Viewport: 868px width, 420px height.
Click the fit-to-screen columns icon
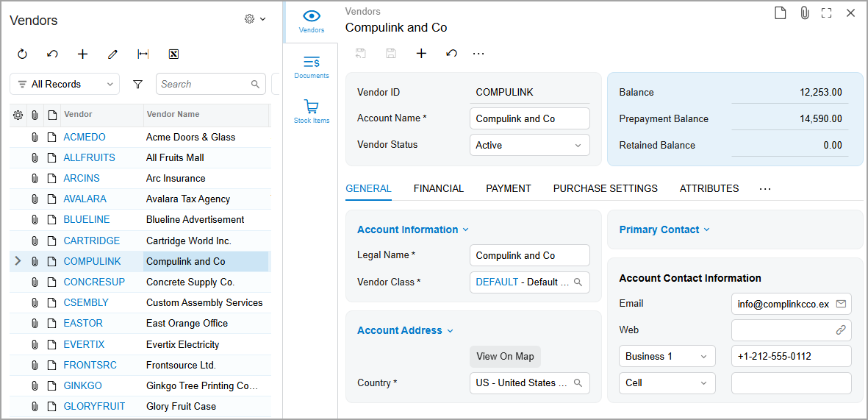143,54
